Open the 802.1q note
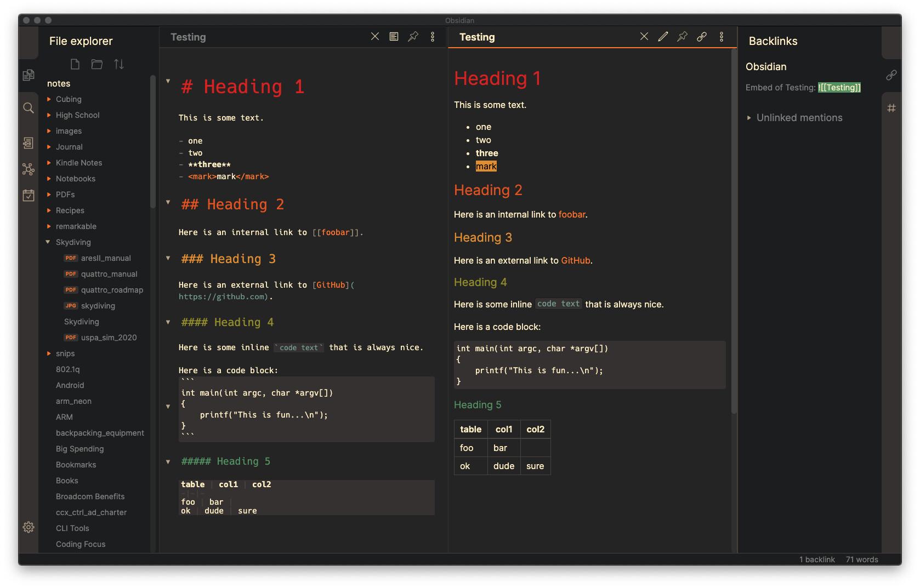 click(68, 369)
